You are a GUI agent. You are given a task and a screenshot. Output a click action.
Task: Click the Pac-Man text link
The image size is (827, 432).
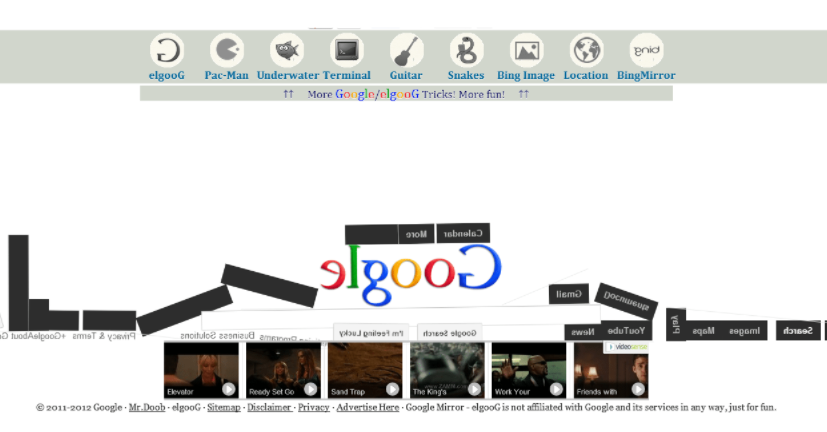point(226,75)
